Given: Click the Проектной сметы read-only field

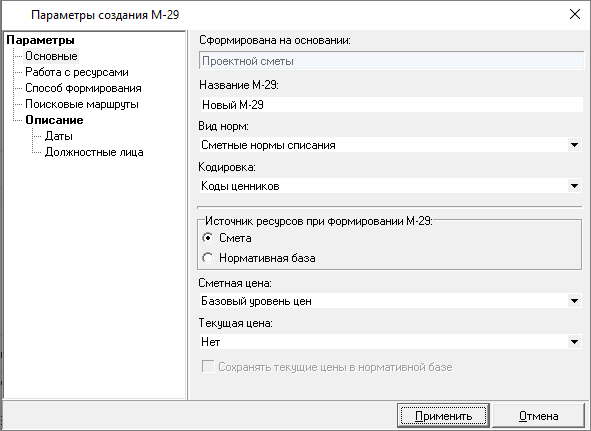Looking at the screenshot, I should [x=391, y=61].
